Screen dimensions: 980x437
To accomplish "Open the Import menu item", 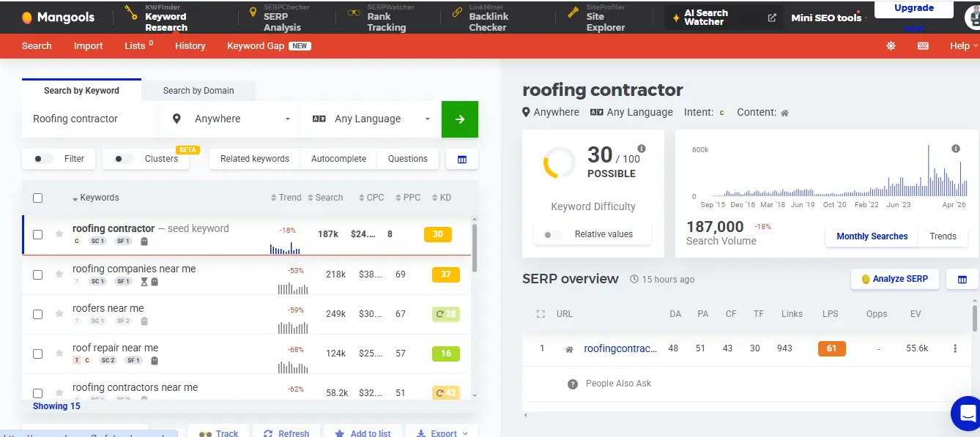I will [x=88, y=45].
